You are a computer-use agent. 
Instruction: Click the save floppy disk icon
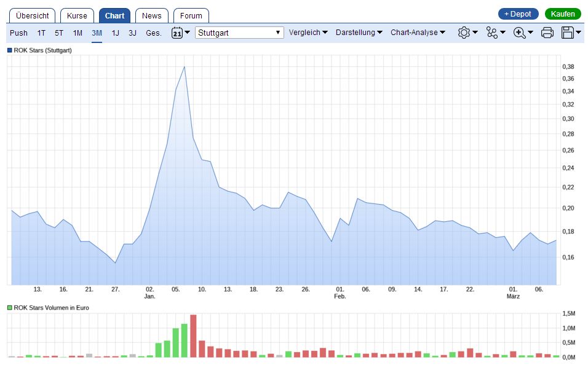[x=567, y=33]
